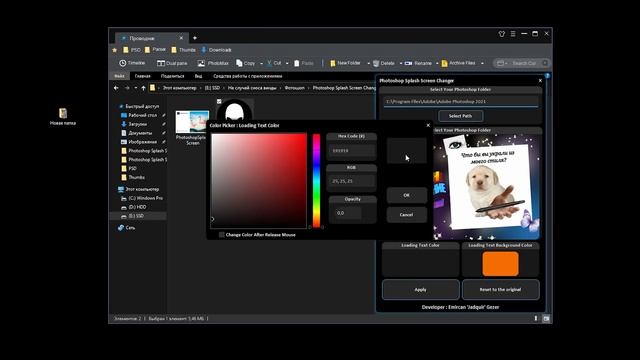Select (C:) Windows Pro drive in the sidebar
640x360 pixels.
tap(142, 198)
